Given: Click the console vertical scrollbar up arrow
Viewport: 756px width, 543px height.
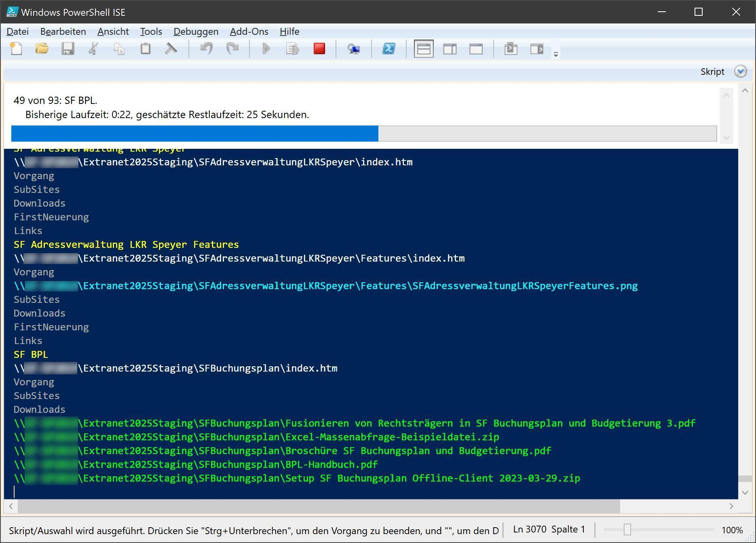Looking at the screenshot, I should [745, 91].
